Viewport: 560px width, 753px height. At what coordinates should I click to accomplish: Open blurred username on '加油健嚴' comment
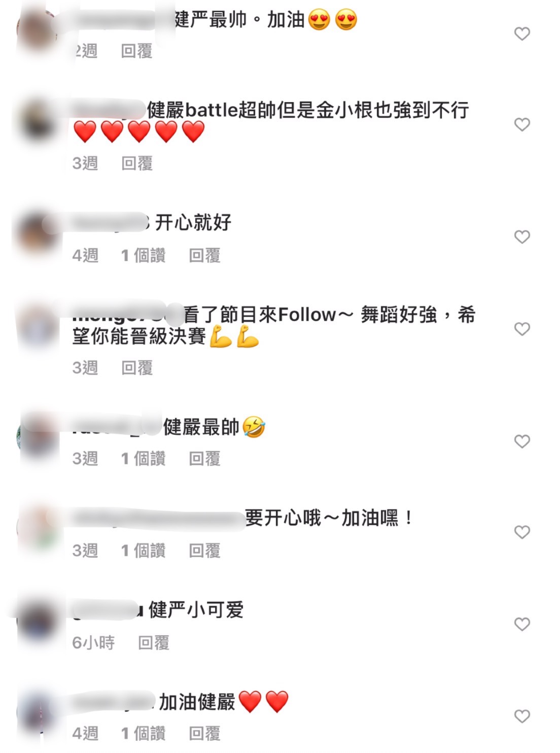[113, 702]
